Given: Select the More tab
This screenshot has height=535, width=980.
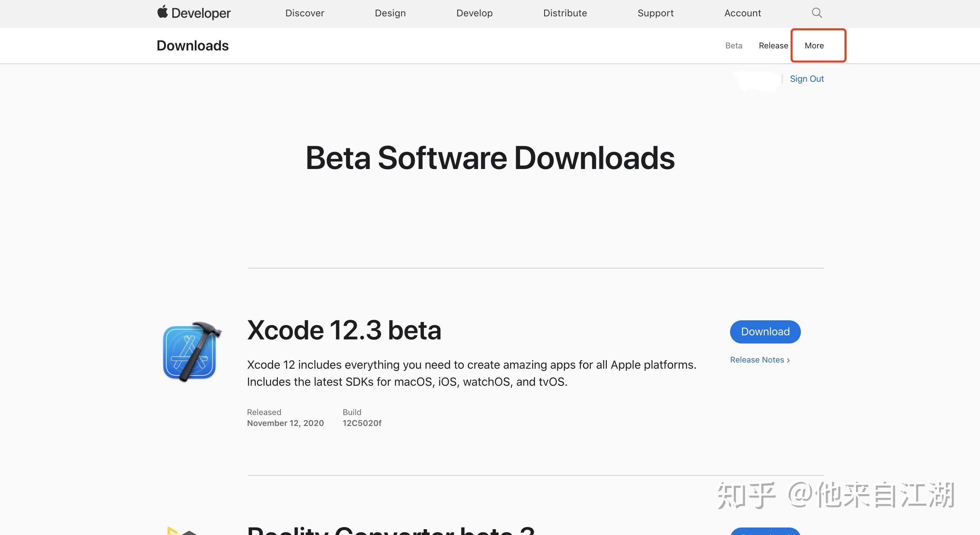Looking at the screenshot, I should [x=814, y=46].
